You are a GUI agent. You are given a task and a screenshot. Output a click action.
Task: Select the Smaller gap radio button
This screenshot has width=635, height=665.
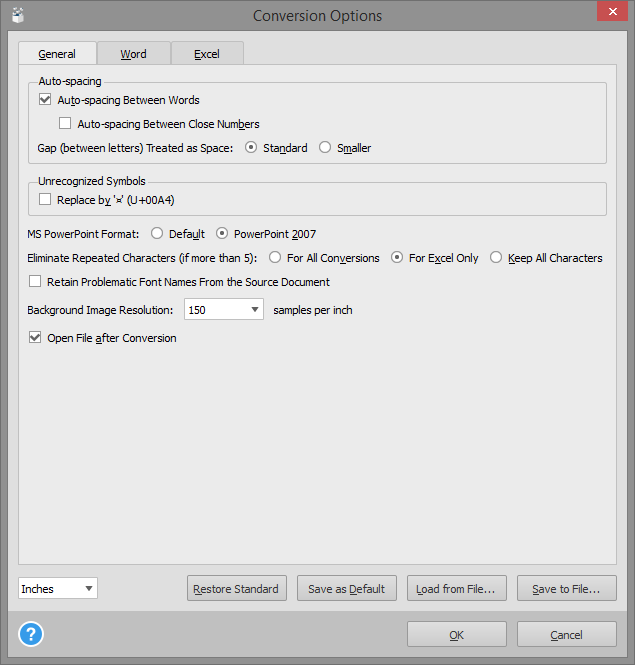click(325, 148)
